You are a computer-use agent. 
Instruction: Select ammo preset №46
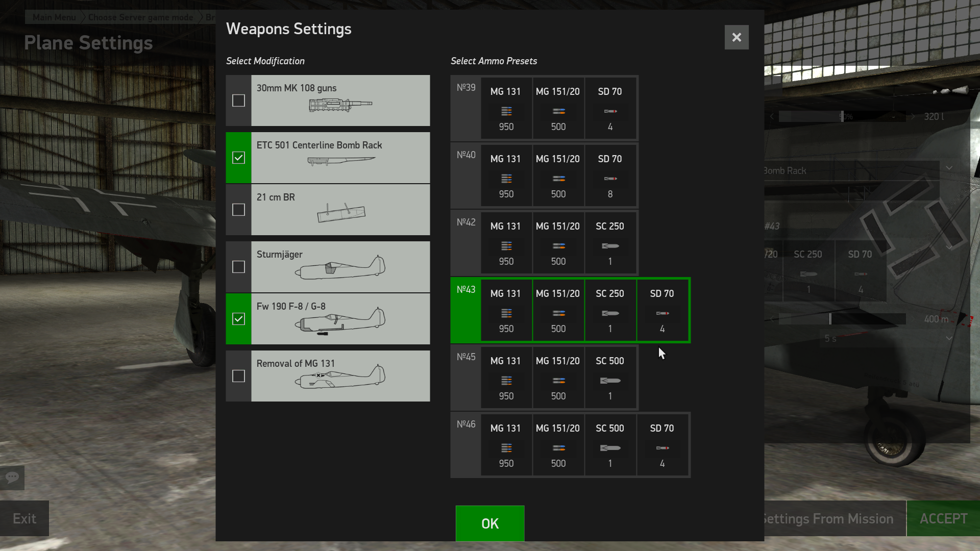(570, 445)
